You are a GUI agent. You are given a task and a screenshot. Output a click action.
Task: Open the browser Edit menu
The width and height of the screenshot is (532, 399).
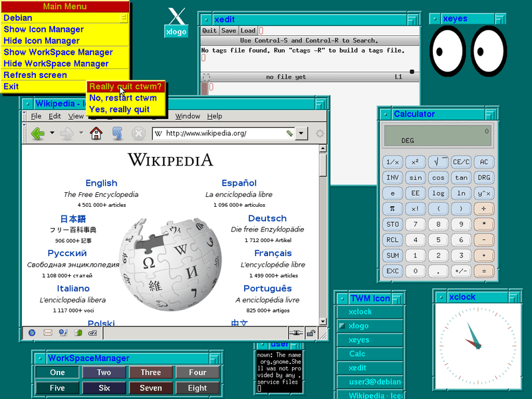click(55, 116)
